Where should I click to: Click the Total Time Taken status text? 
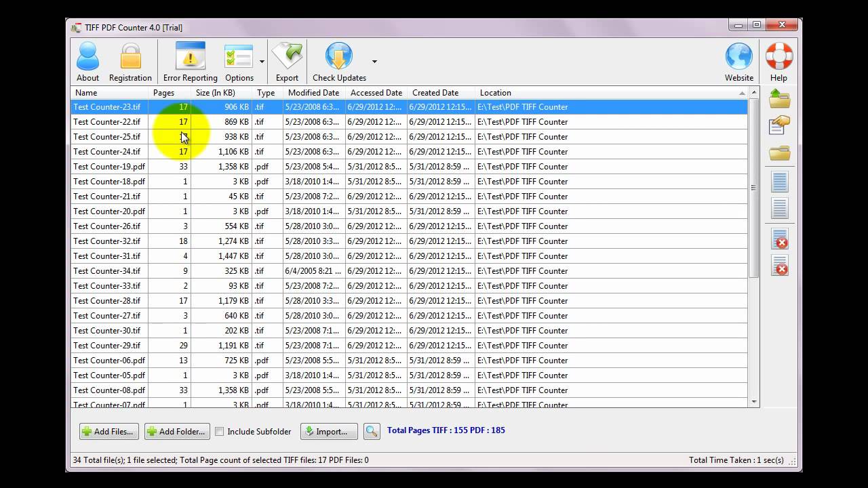736,460
